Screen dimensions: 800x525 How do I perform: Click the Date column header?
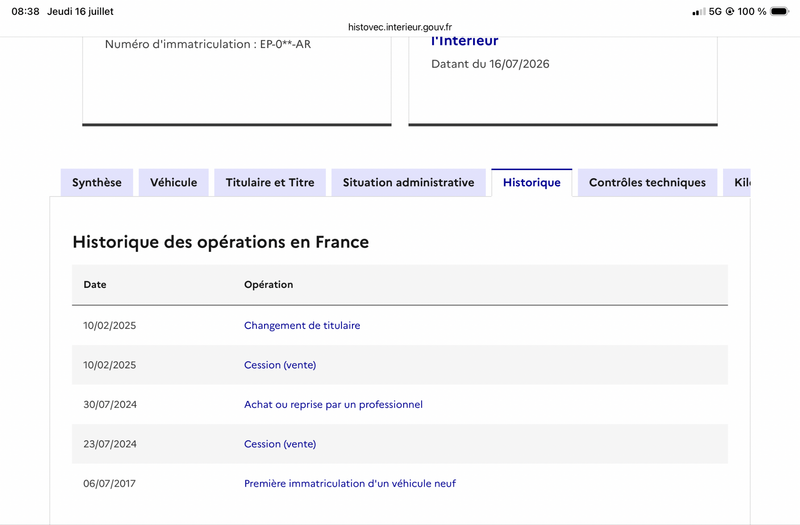pos(95,285)
